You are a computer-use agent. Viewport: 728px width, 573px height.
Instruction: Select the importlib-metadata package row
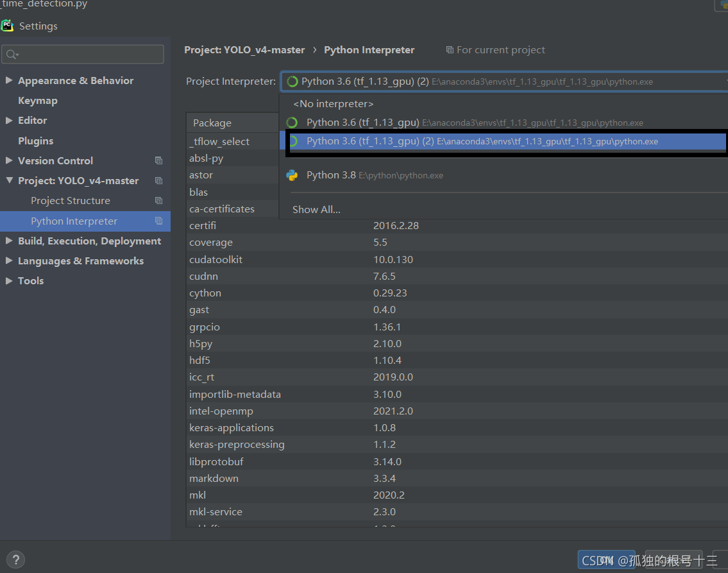point(457,394)
